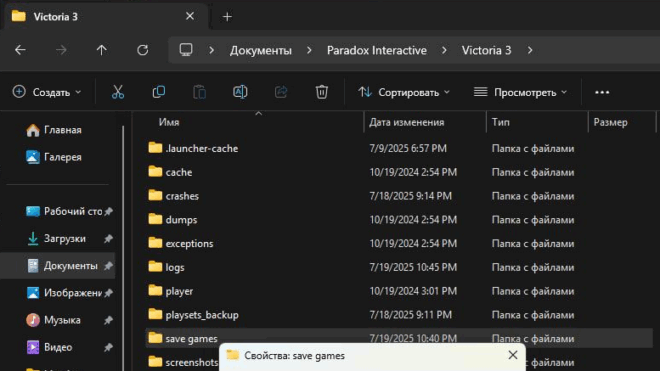Viewport: 660px width, 371px height.
Task: Click the logs date 7/19/2025 10:45 PM
Action: pyautogui.click(x=413, y=267)
